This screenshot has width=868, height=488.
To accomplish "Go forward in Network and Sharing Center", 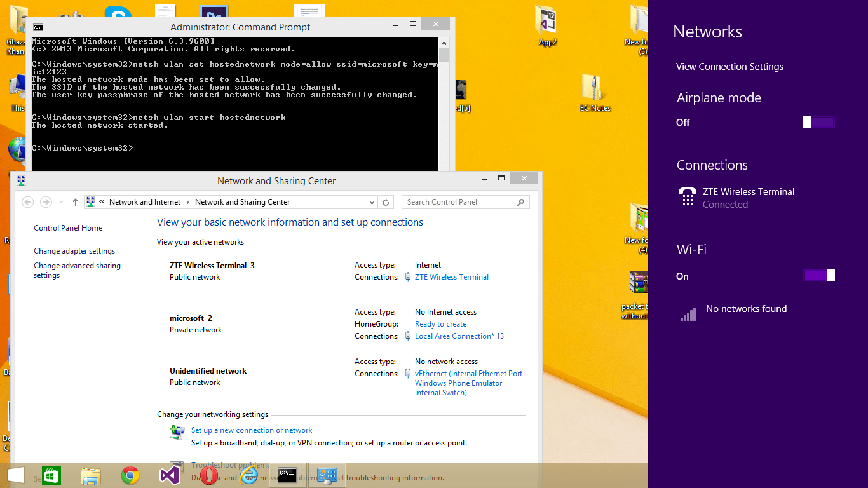I will (46, 202).
